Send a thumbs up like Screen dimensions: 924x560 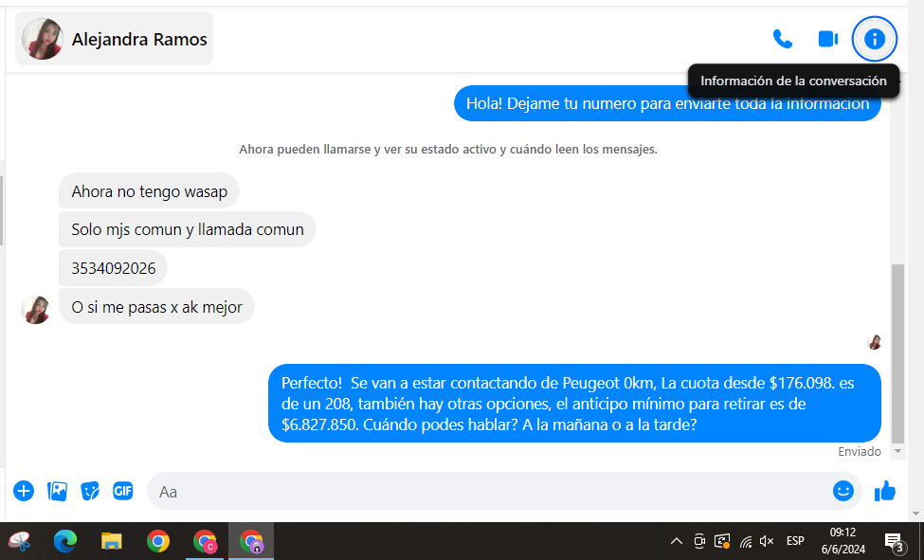coord(885,491)
